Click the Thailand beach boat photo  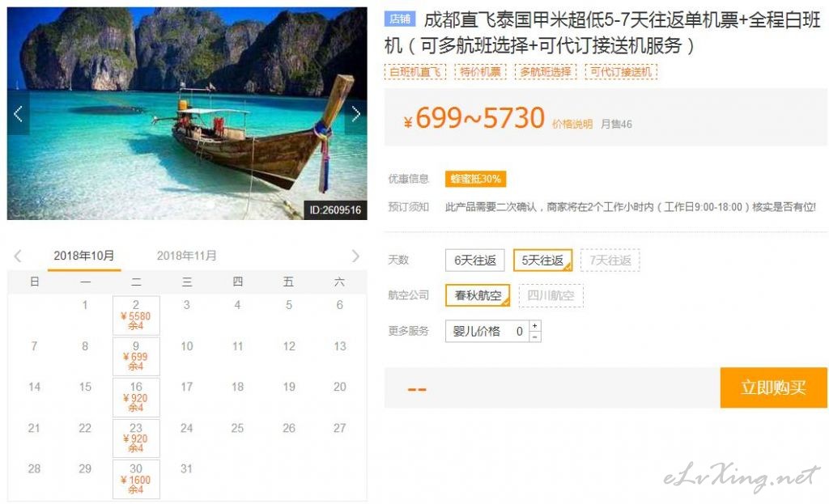click(x=187, y=113)
